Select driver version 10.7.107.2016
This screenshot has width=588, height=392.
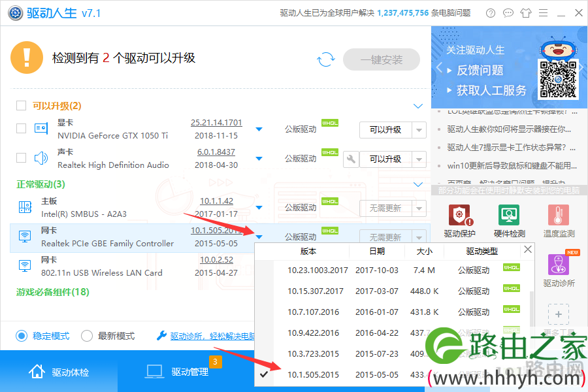tap(313, 312)
